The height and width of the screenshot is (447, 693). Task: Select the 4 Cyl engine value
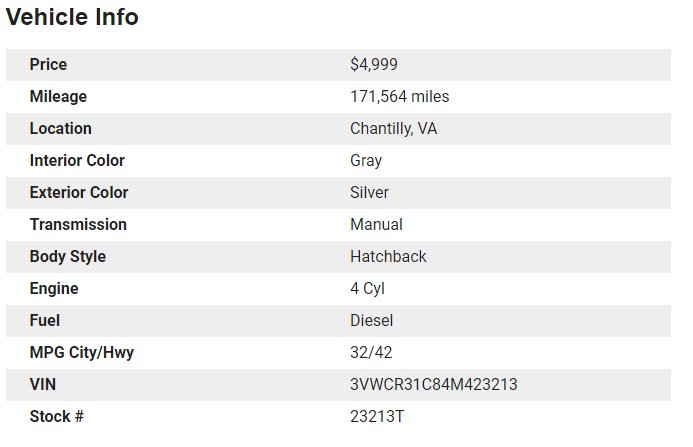click(367, 289)
